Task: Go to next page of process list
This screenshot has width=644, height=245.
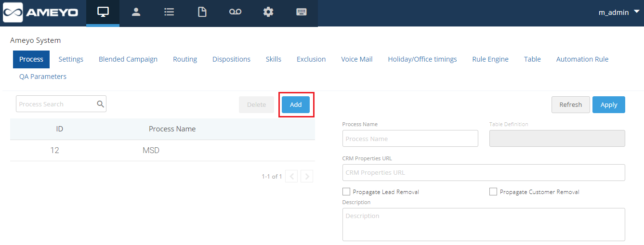Action: coord(307,177)
